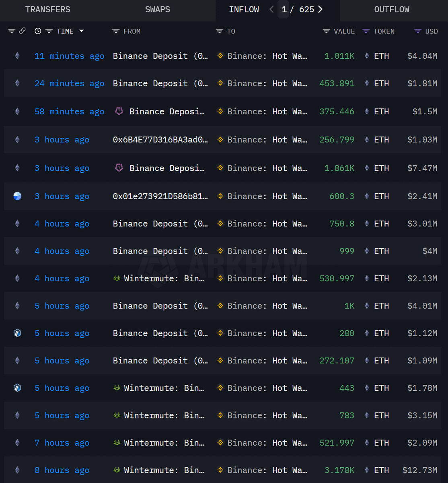The width and height of the screenshot is (448, 483).
Task: Open the TOKEN column filter
Action: tap(366, 31)
